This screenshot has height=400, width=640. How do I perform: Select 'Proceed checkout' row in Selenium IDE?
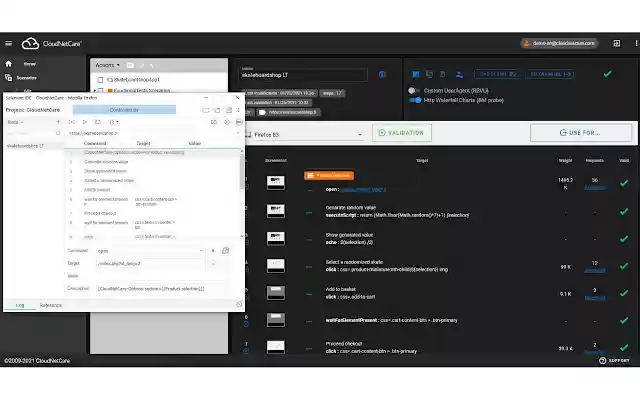tap(153, 213)
